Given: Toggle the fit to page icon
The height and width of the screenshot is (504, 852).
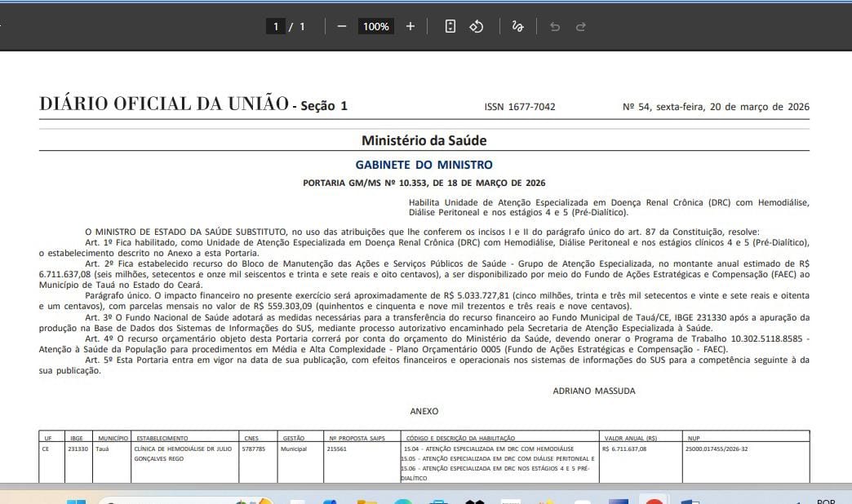Looking at the screenshot, I should [x=450, y=26].
